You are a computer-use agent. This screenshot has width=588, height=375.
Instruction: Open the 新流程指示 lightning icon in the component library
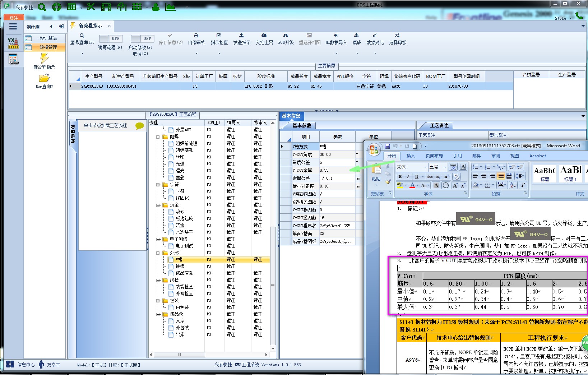[x=44, y=58]
